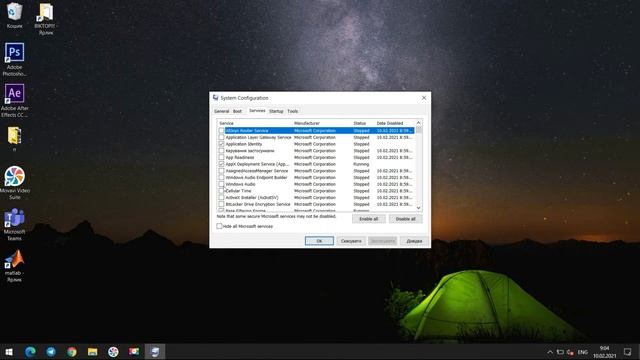Open Telegram from the taskbar
The image size is (640, 360).
(51, 352)
